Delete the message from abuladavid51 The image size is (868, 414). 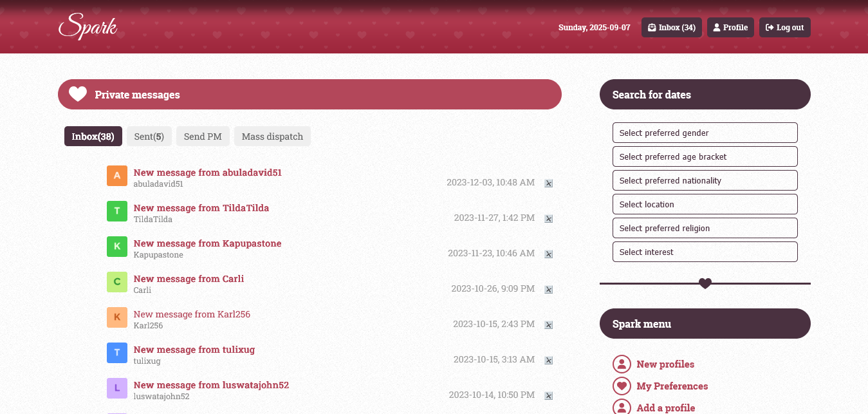(x=549, y=183)
